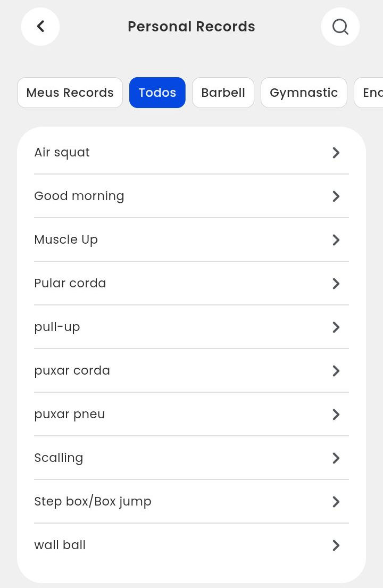Select the Todos filter tab
Viewport: 383px width, 588px height.
click(157, 93)
